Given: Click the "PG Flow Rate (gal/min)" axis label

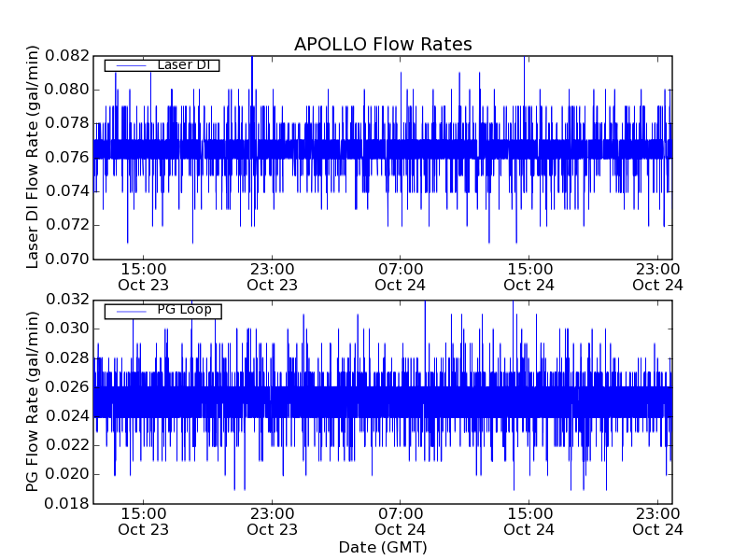Looking at the screenshot, I should 32,401.
